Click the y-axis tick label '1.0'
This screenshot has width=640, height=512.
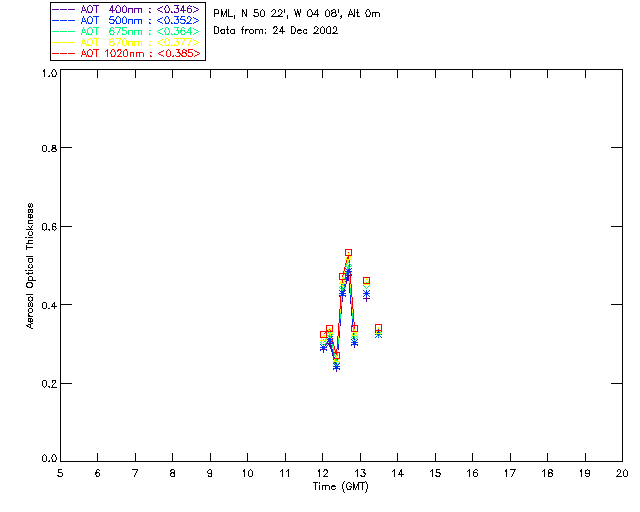point(49,73)
